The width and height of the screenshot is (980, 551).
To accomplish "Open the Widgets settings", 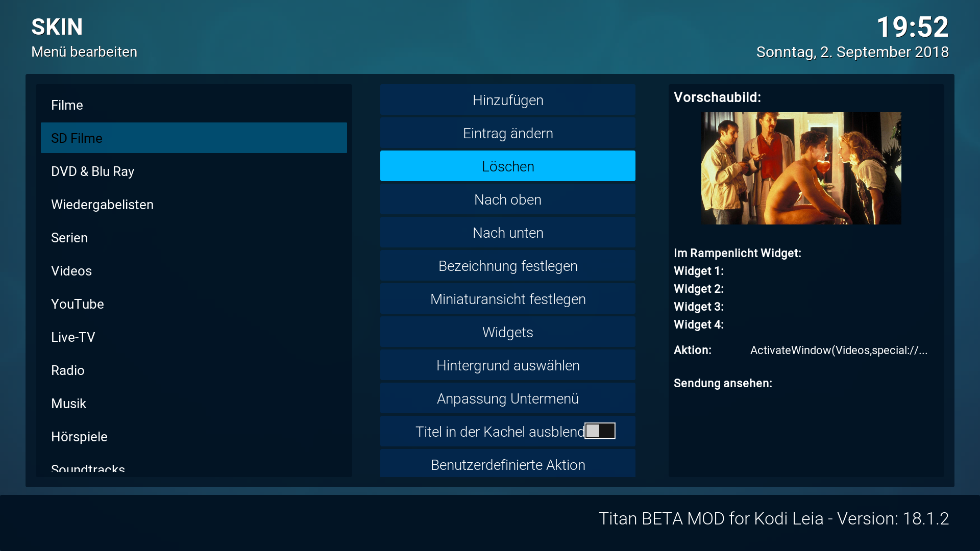I will (x=508, y=332).
